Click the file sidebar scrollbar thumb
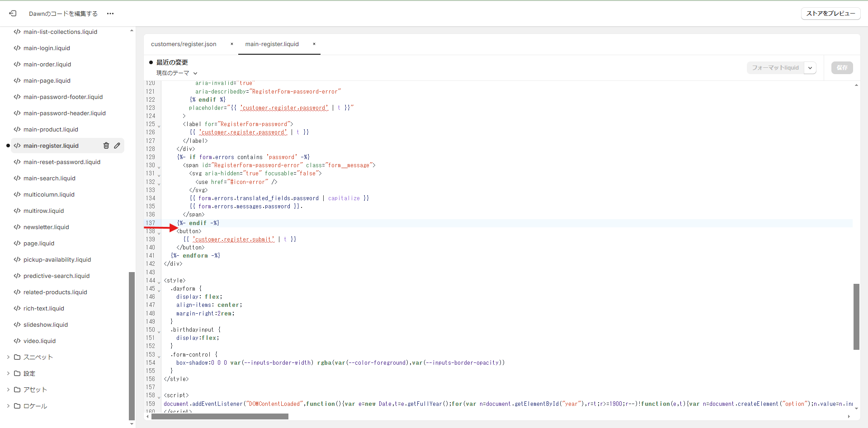Screen dimensions: 868x428 [x=132, y=346]
